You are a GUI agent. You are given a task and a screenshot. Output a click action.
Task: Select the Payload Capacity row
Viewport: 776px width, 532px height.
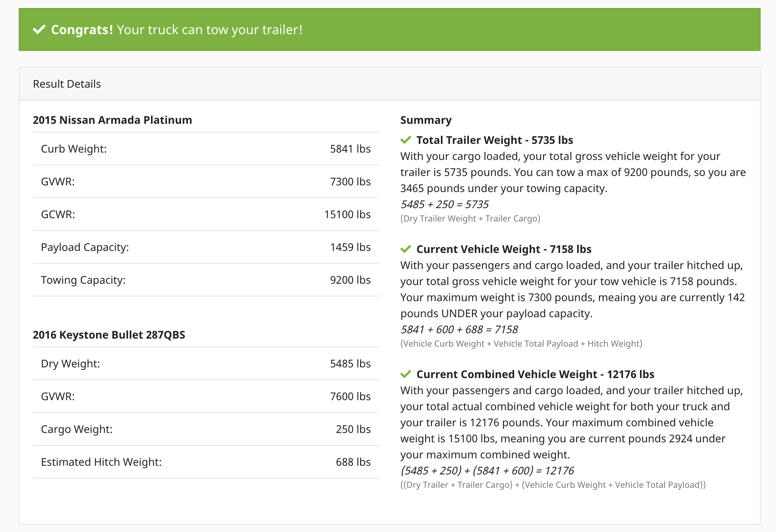(206, 247)
